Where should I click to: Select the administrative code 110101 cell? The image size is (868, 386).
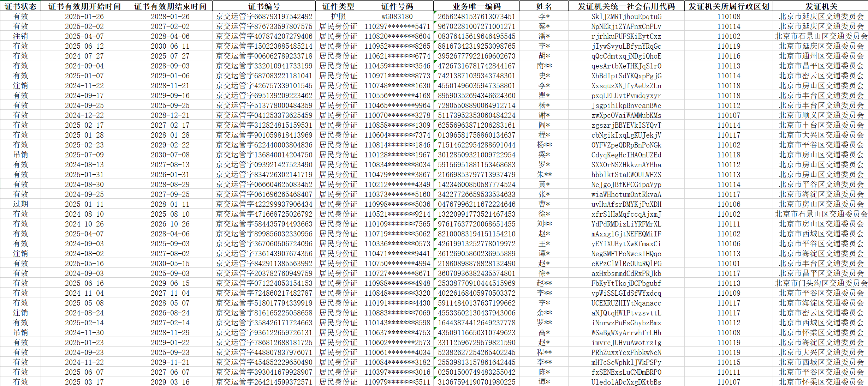tap(729, 264)
